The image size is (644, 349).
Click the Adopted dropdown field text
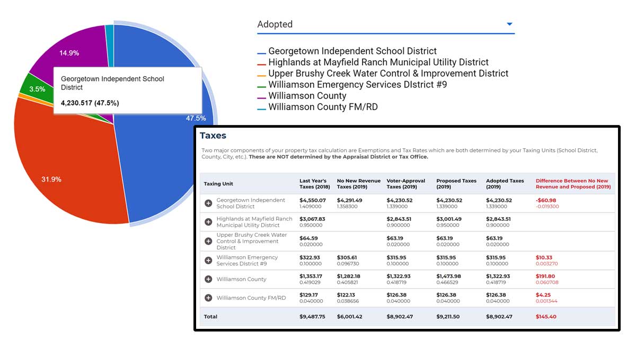[275, 24]
